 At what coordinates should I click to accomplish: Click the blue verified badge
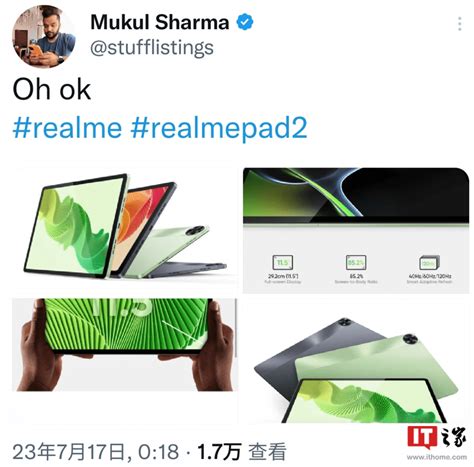click(x=245, y=22)
